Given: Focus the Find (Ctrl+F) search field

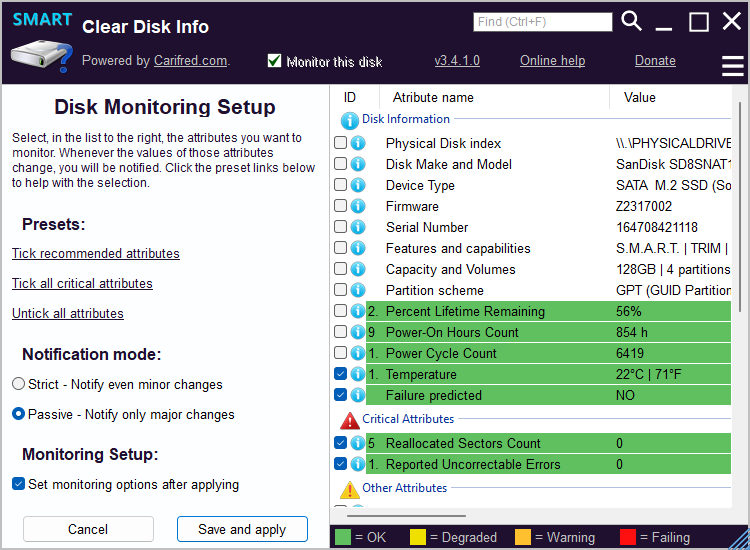Looking at the screenshot, I should pyautogui.click(x=543, y=22).
